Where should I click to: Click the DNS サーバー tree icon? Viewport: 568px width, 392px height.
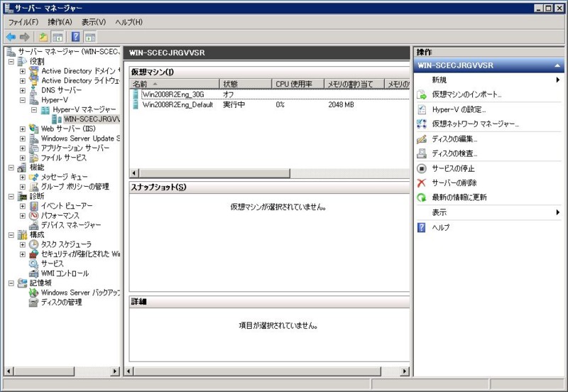[x=33, y=90]
